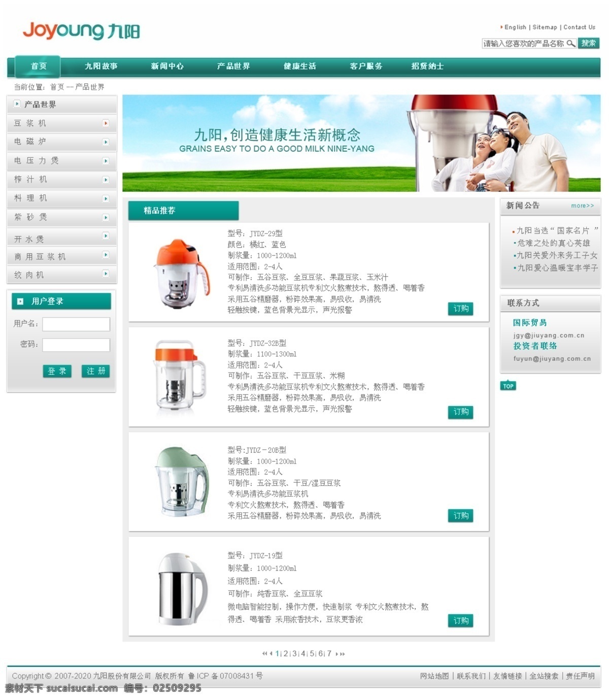
Task: Click email jgy@jiuyang.com.cn
Action: point(549,336)
